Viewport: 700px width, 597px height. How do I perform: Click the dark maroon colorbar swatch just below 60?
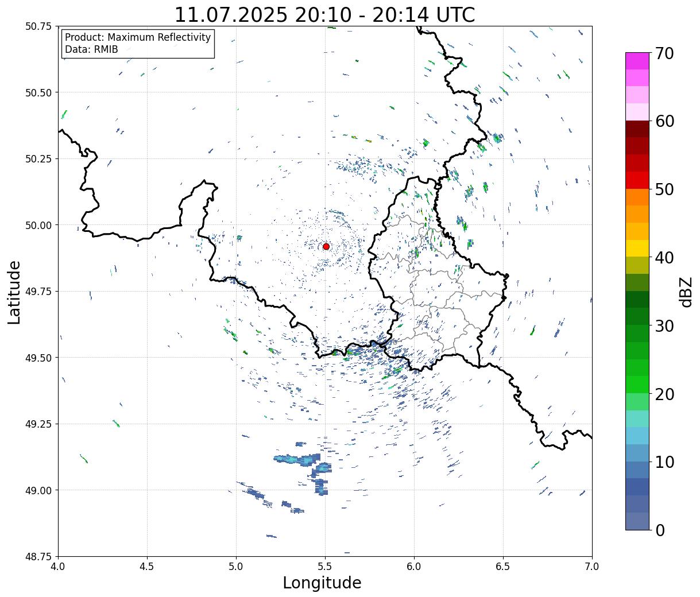tap(637, 129)
